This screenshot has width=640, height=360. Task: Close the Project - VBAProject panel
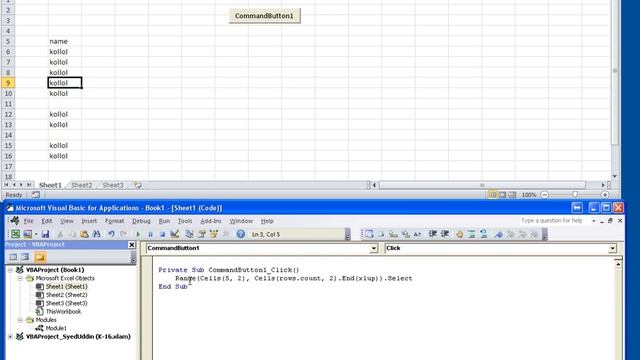click(x=131, y=244)
